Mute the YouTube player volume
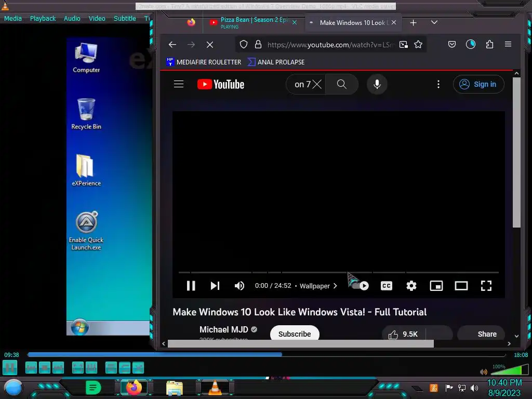The image size is (532, 399). [x=239, y=286]
